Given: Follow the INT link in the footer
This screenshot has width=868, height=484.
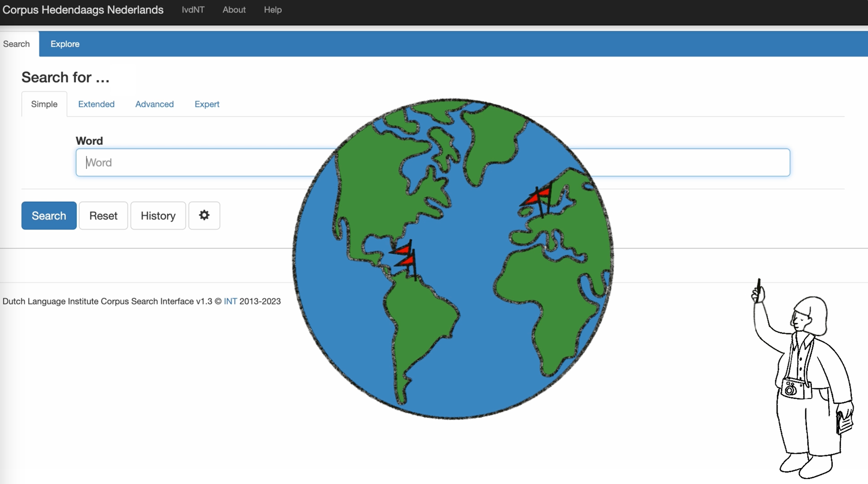Looking at the screenshot, I should (230, 301).
